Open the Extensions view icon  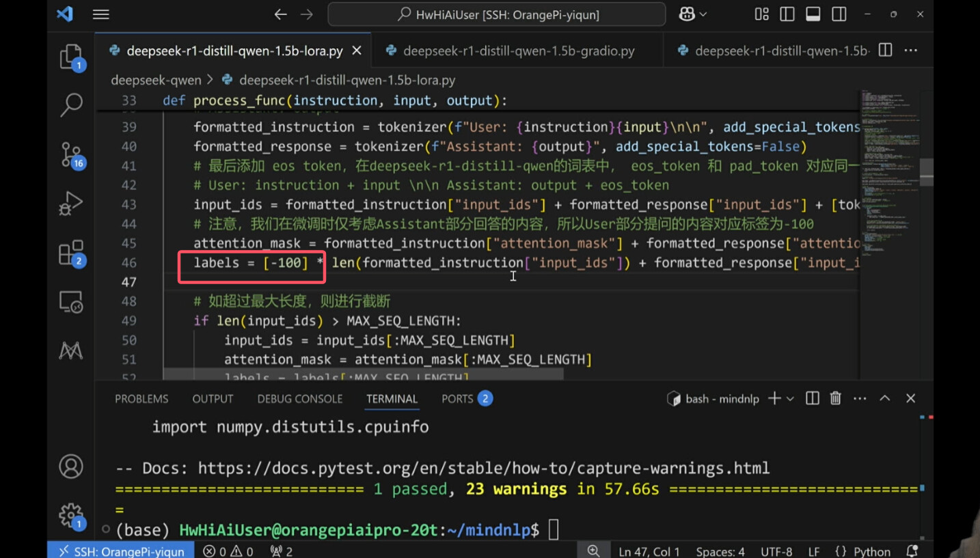71,253
